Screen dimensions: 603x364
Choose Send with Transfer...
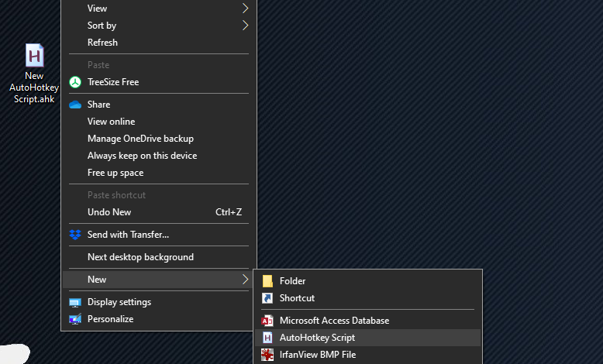pyautogui.click(x=159, y=235)
